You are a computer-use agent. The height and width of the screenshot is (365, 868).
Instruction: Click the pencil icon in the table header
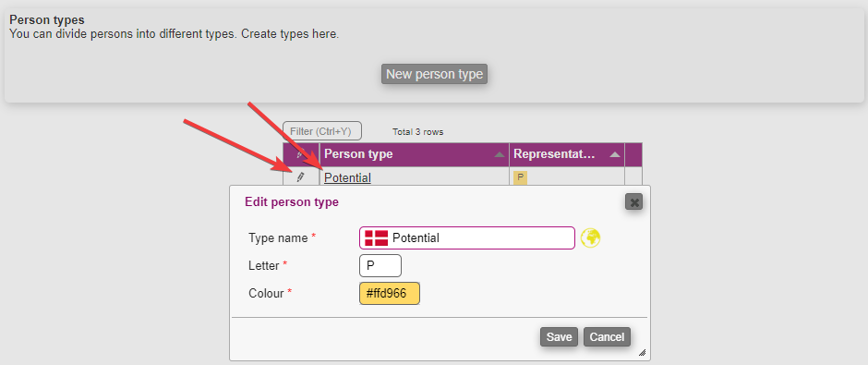point(301,154)
